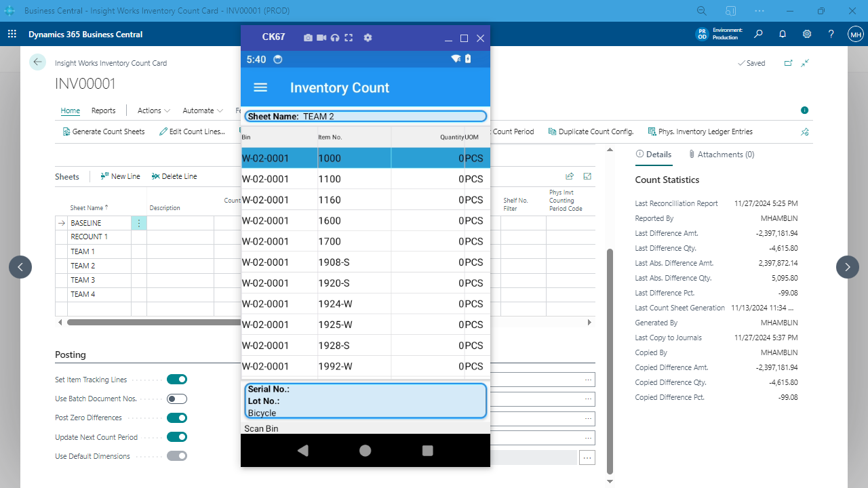Viewport: 868px width, 488px height.
Task: Click the share icon in the Sheets panel
Action: click(x=570, y=176)
